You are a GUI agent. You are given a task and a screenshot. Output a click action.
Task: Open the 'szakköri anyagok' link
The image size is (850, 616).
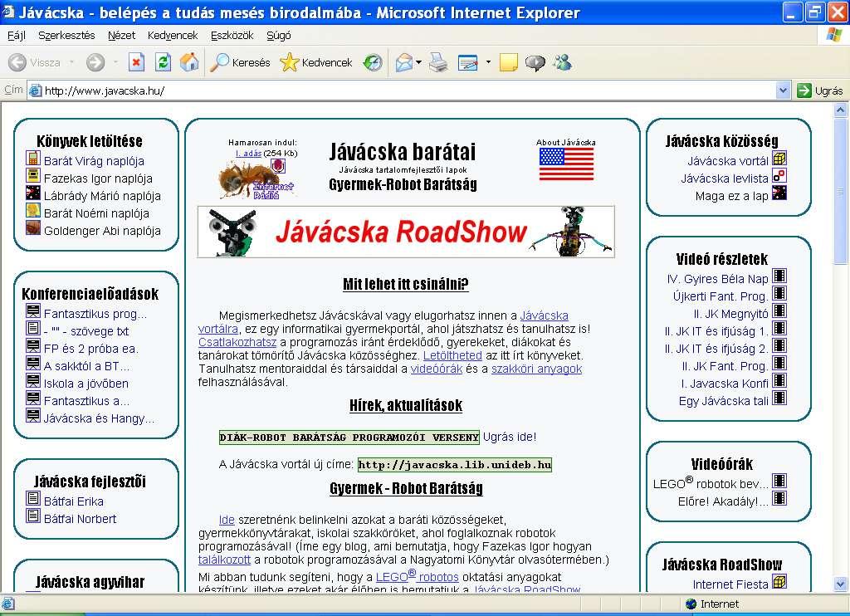[537, 369]
